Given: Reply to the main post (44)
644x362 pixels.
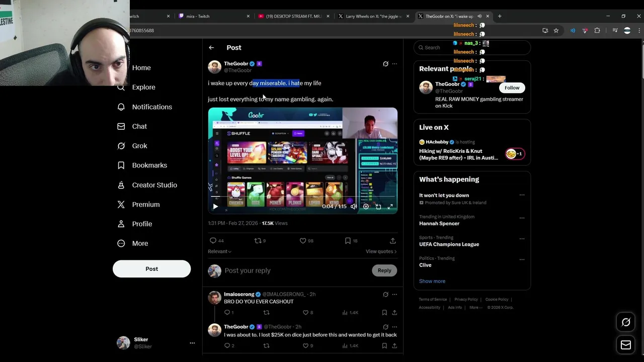Looking at the screenshot, I should (x=217, y=241).
